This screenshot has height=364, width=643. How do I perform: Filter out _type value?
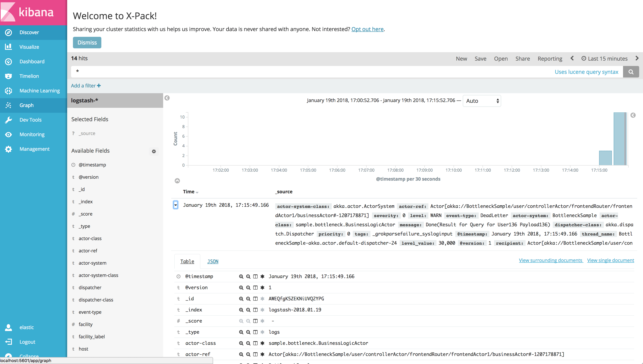pyautogui.click(x=248, y=332)
